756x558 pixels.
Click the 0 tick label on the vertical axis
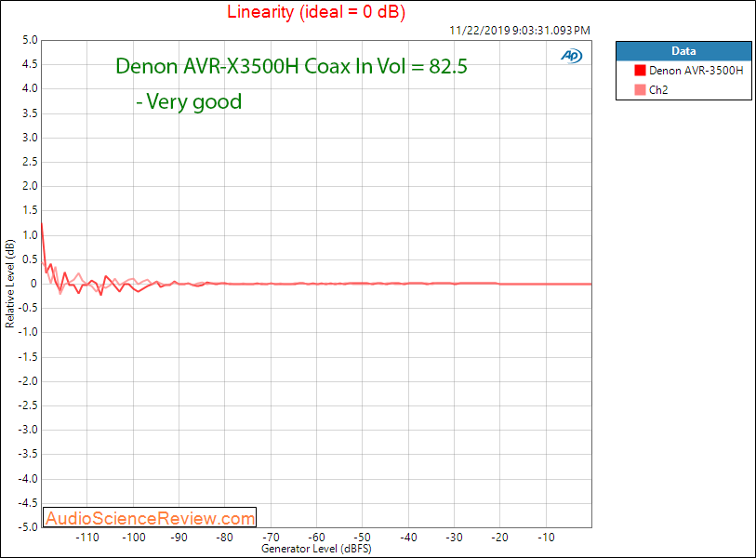click(33, 284)
